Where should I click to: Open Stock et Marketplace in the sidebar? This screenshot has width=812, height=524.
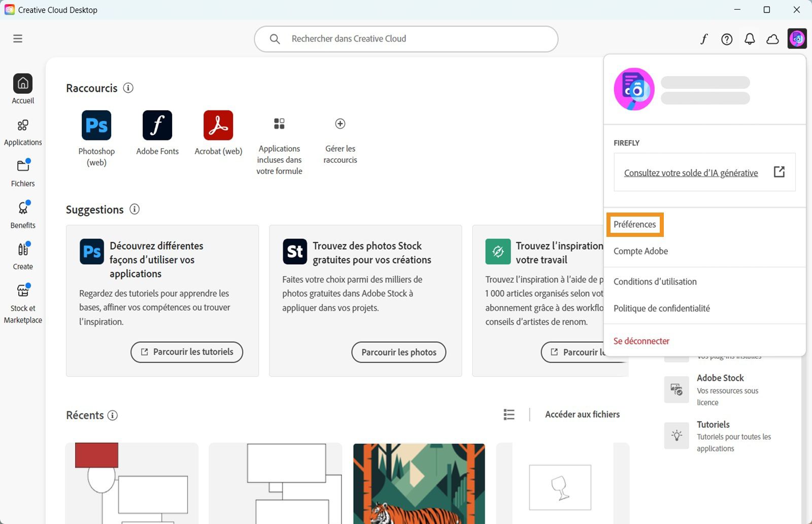click(x=23, y=303)
